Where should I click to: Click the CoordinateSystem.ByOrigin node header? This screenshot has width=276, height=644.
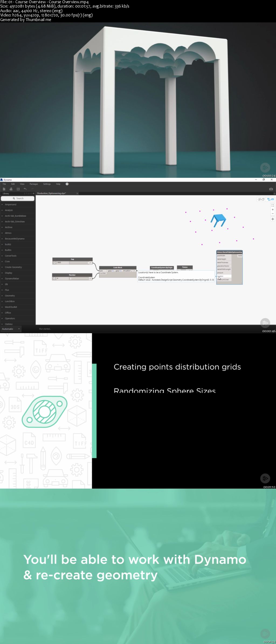[162, 268]
